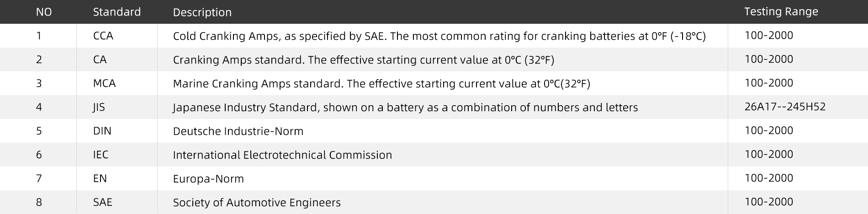
Task: Select the IEC standard cell
Action: pyautogui.click(x=101, y=155)
